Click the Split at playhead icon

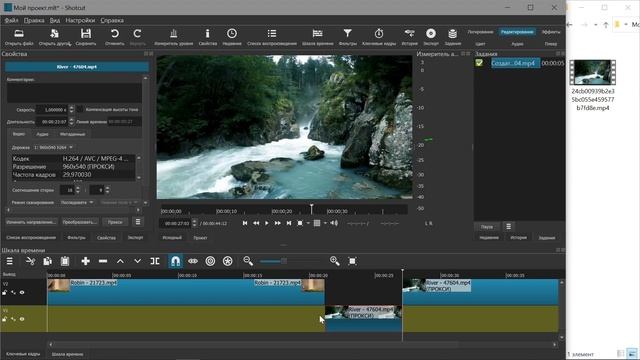155,261
